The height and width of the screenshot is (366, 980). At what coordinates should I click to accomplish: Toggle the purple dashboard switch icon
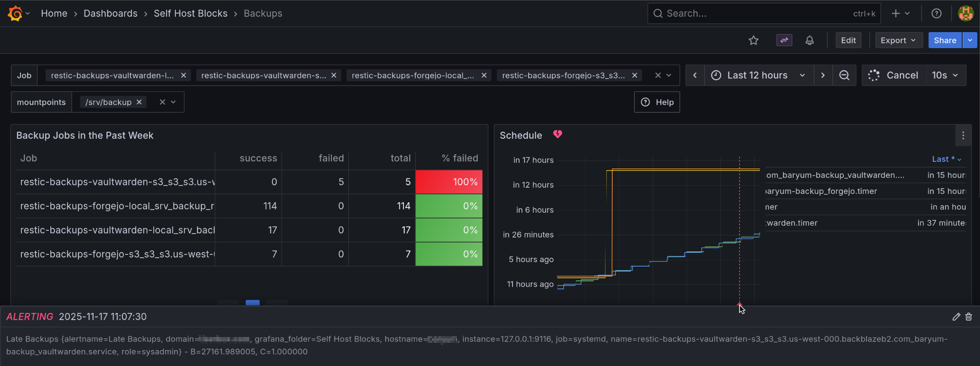pyautogui.click(x=784, y=40)
